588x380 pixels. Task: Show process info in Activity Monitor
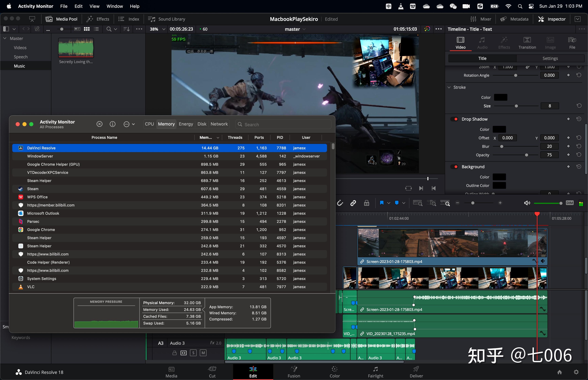click(x=112, y=124)
